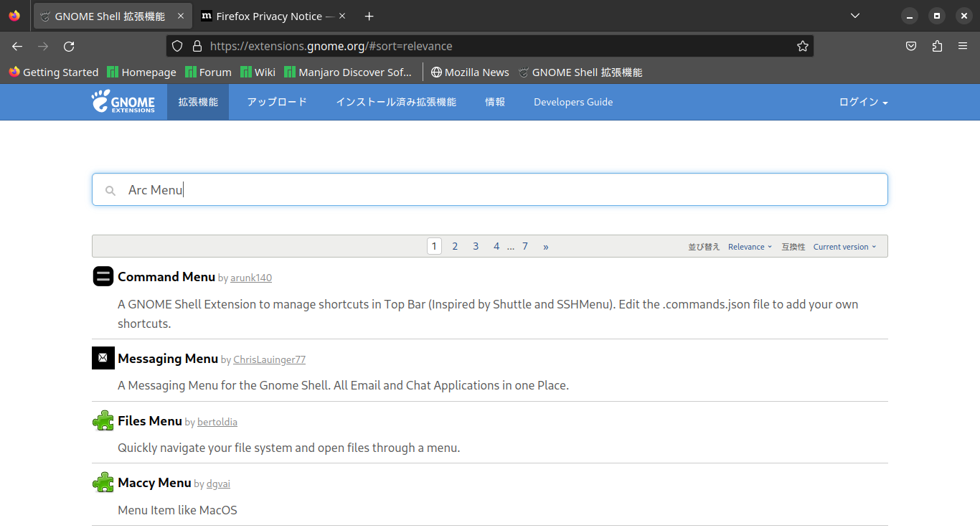The image size is (980, 528).
Task: Click Command Menu extension icon
Action: (x=103, y=276)
